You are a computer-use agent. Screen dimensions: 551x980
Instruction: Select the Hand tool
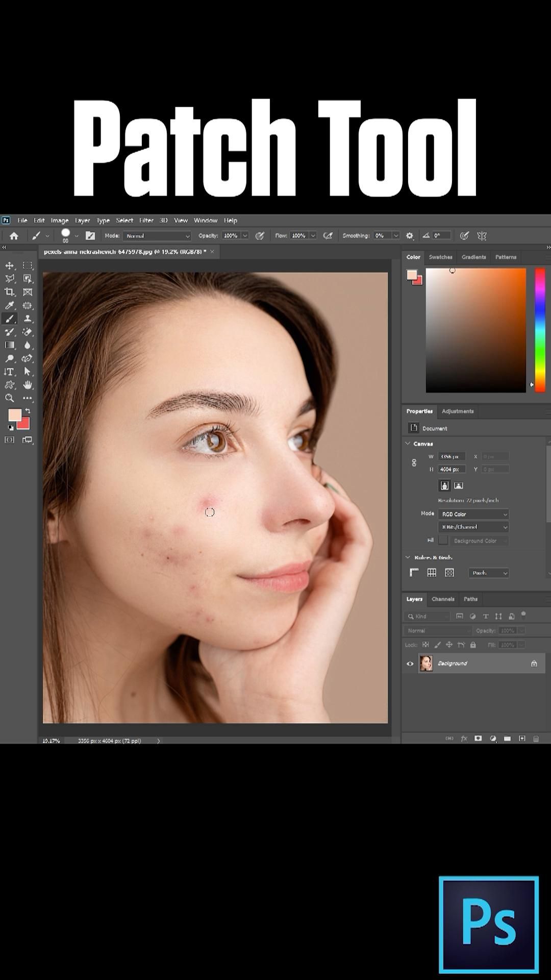tap(28, 385)
